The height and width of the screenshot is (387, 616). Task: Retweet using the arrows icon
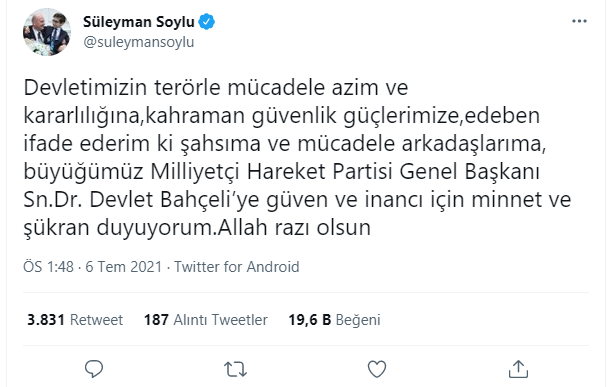coord(235,369)
